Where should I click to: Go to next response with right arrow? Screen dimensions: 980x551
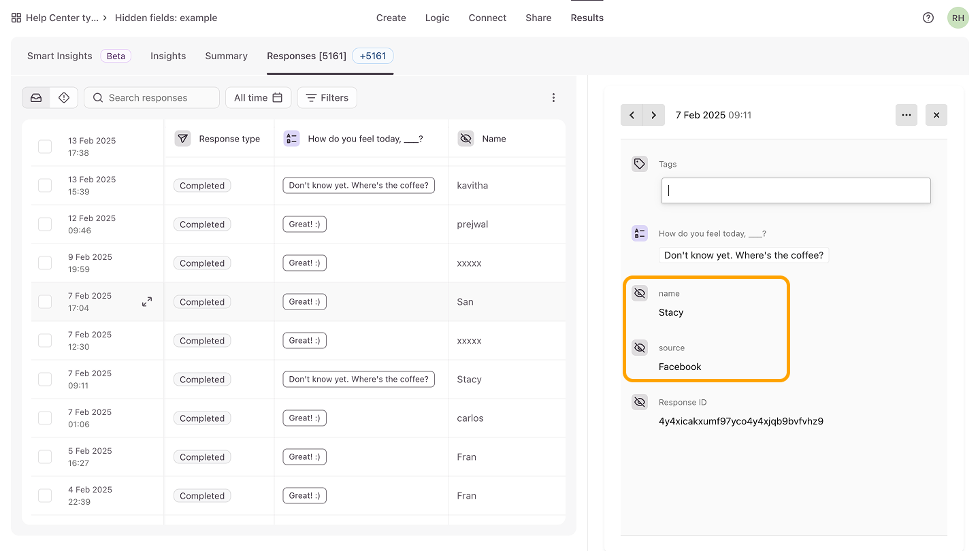pos(654,115)
